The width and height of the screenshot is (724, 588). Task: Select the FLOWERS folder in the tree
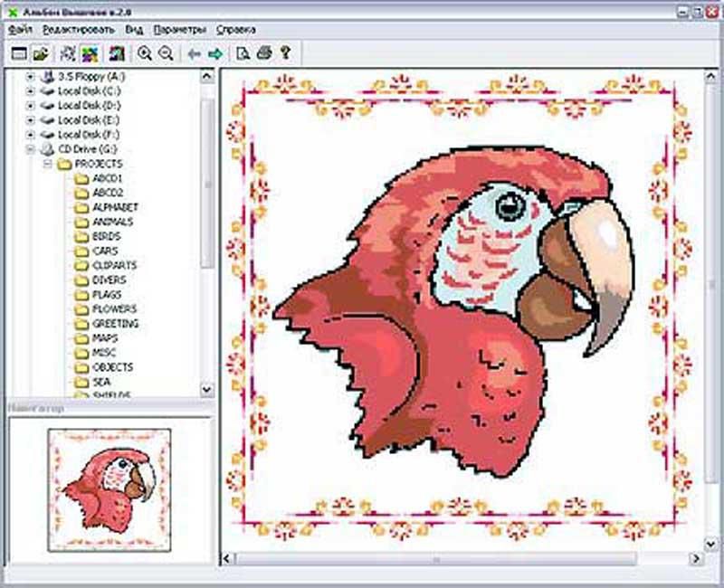113,308
